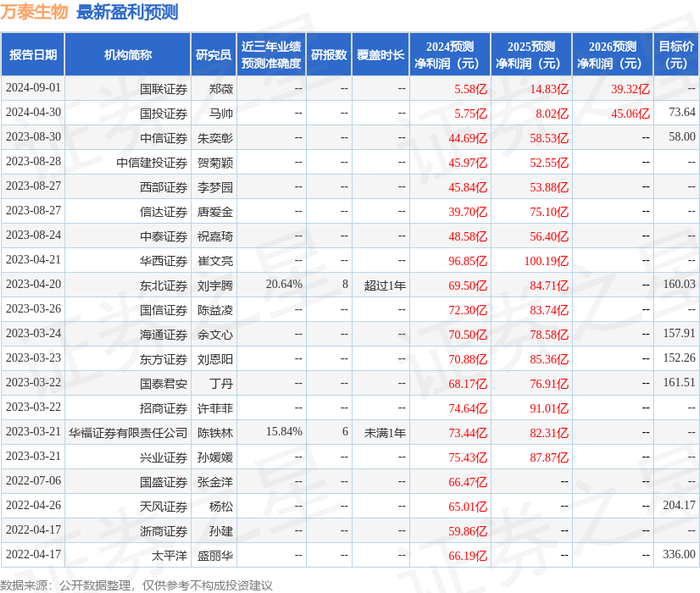
Task: Click the 75.10亿 profit value
Action: click(x=549, y=212)
